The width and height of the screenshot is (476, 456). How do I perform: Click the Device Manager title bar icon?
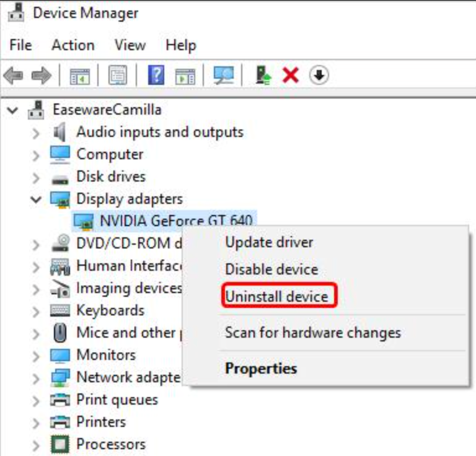tap(15, 12)
